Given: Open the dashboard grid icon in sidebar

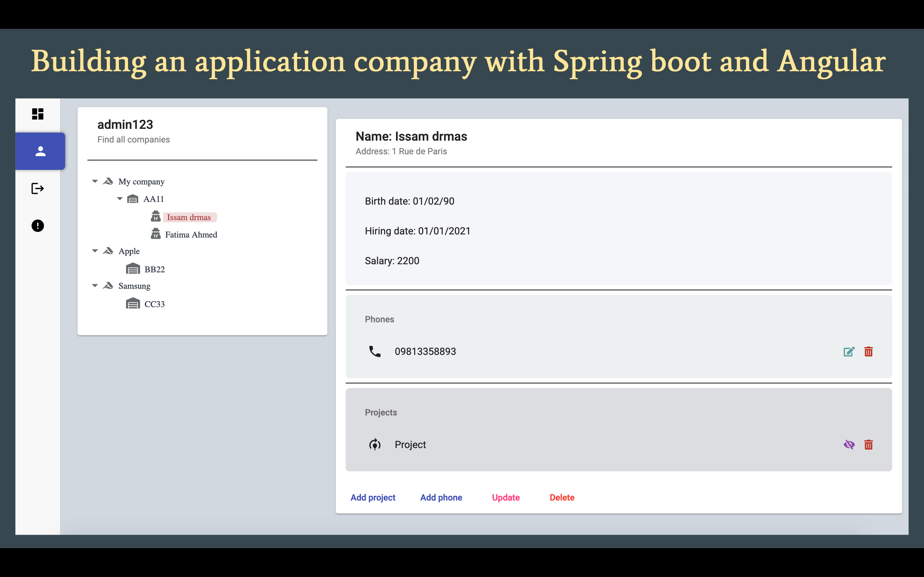Looking at the screenshot, I should coord(38,114).
